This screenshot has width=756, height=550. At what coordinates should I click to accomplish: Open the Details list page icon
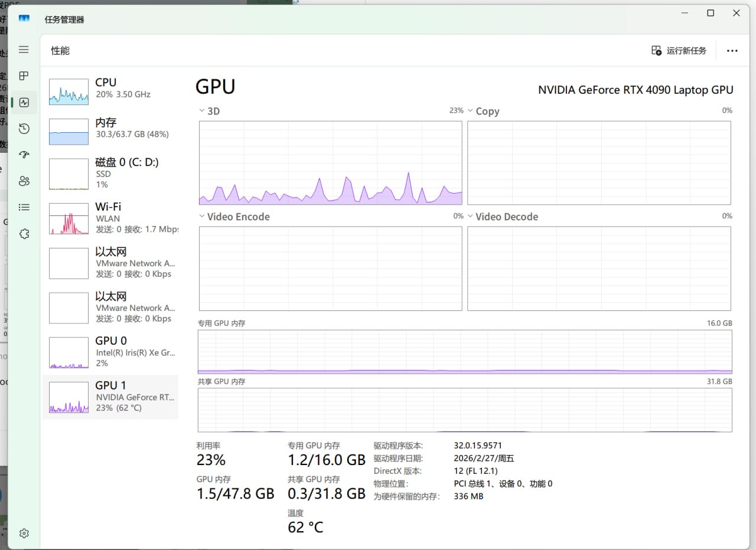click(x=24, y=207)
